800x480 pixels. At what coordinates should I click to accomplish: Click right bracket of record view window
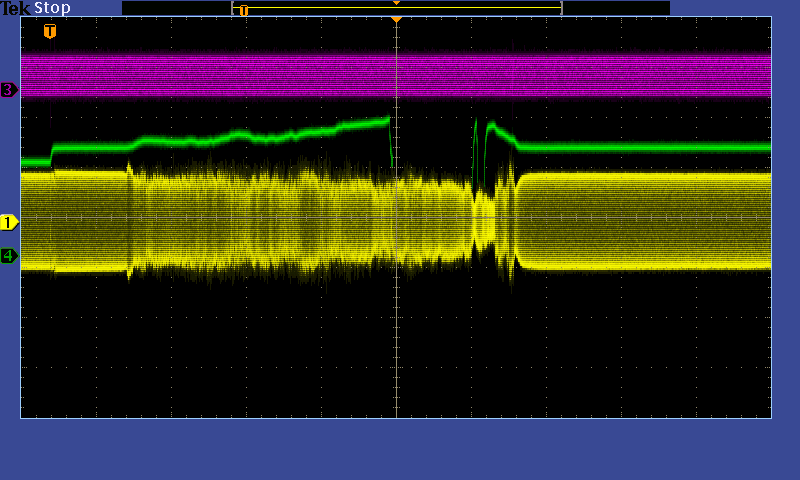[561, 8]
